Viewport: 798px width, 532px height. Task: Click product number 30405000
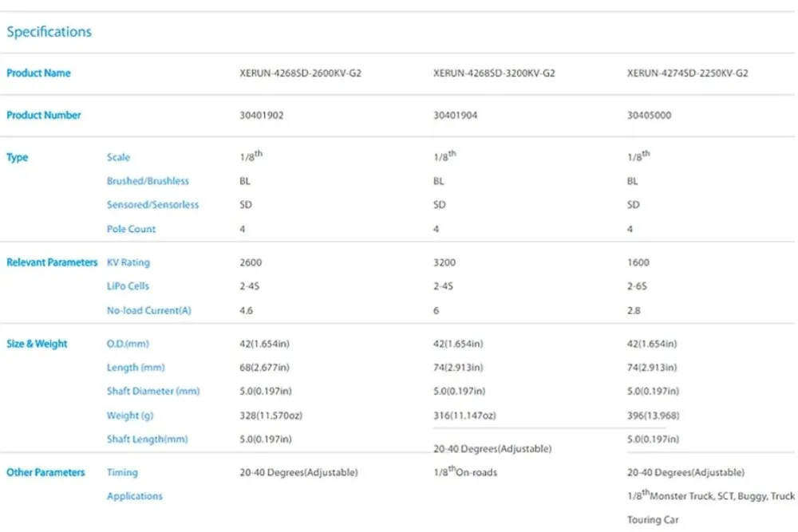(649, 115)
